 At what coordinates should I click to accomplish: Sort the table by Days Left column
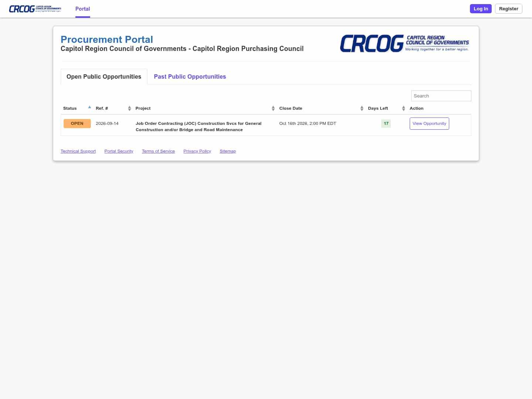tap(386, 108)
